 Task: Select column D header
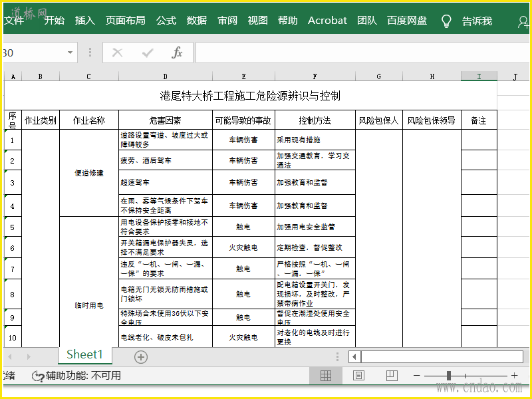[166, 76]
